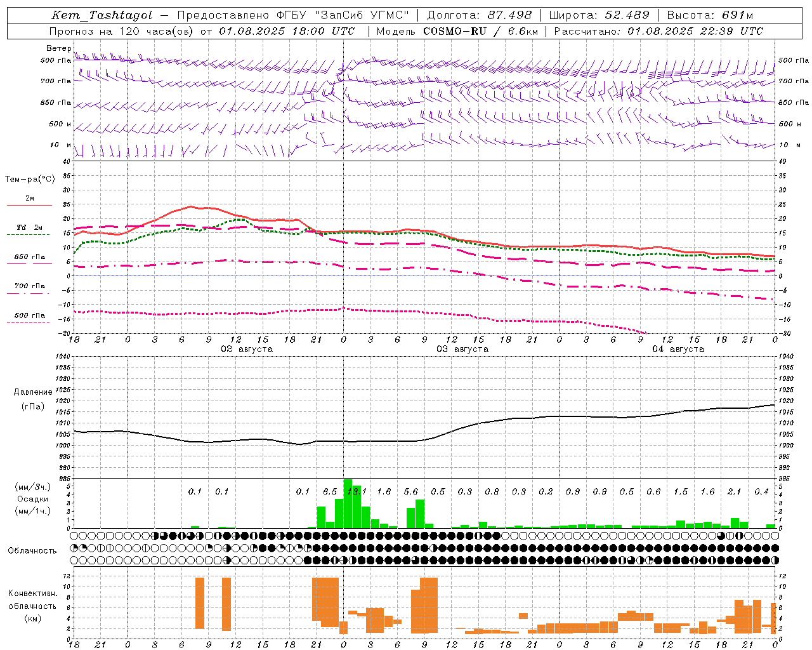This screenshot has height=650, width=812.
Task: Click the Давление panel label
Action: click(33, 392)
